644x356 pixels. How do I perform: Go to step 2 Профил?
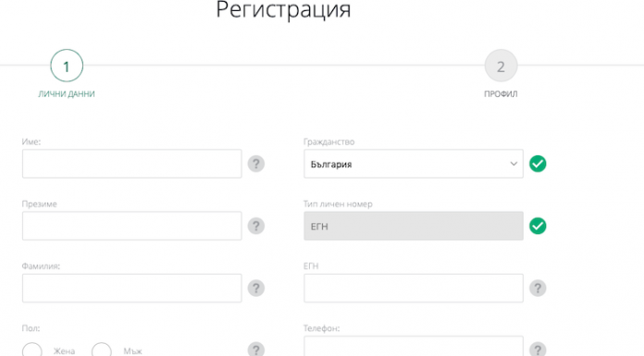coord(501,66)
